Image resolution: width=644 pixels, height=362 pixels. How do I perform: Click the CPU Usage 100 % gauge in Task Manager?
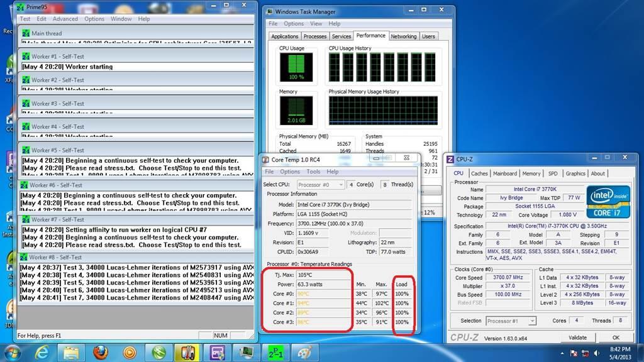[296, 67]
